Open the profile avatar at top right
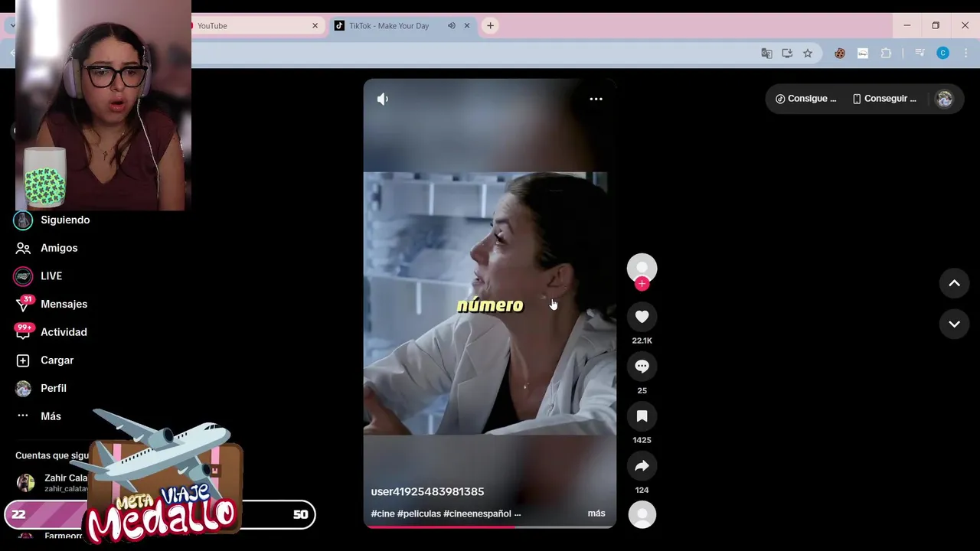Screen dimensions: 980x551 [944, 99]
